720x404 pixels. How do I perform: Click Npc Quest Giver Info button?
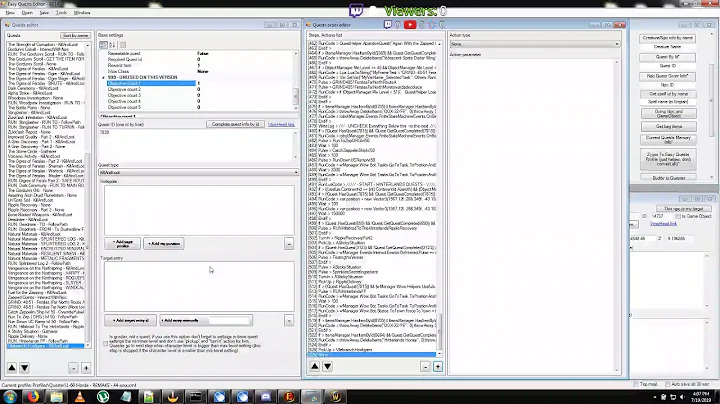tap(668, 76)
